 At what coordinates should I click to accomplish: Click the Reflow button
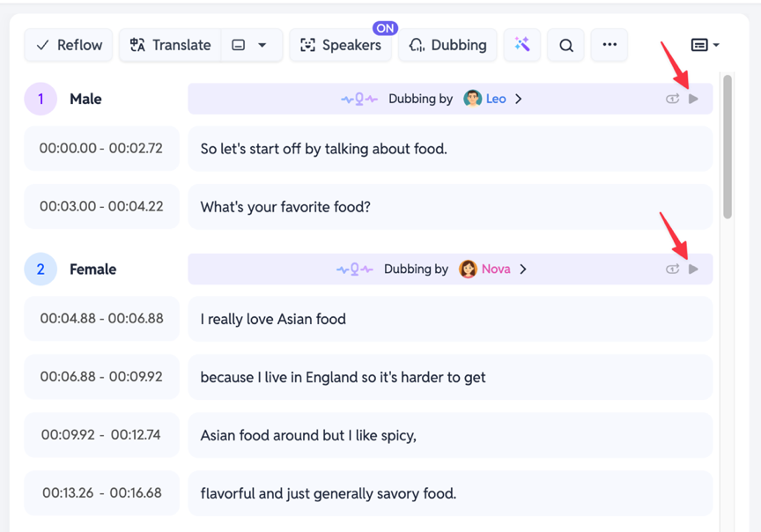pyautogui.click(x=69, y=45)
